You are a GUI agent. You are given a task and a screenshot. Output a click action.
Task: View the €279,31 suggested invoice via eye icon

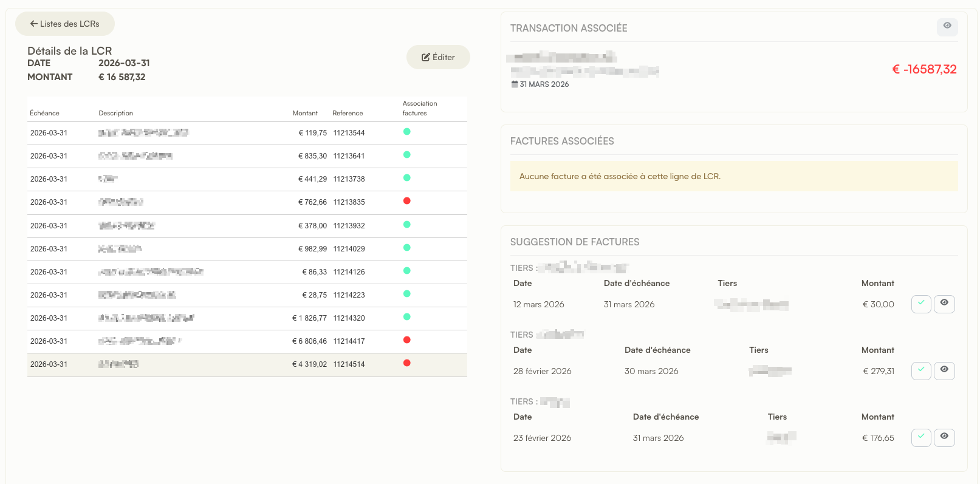[x=944, y=370]
